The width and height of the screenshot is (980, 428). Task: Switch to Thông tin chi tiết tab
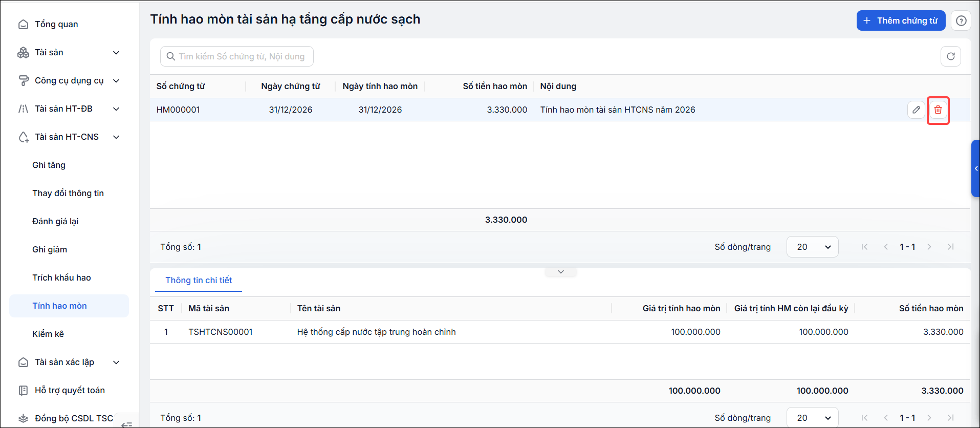coord(199,281)
